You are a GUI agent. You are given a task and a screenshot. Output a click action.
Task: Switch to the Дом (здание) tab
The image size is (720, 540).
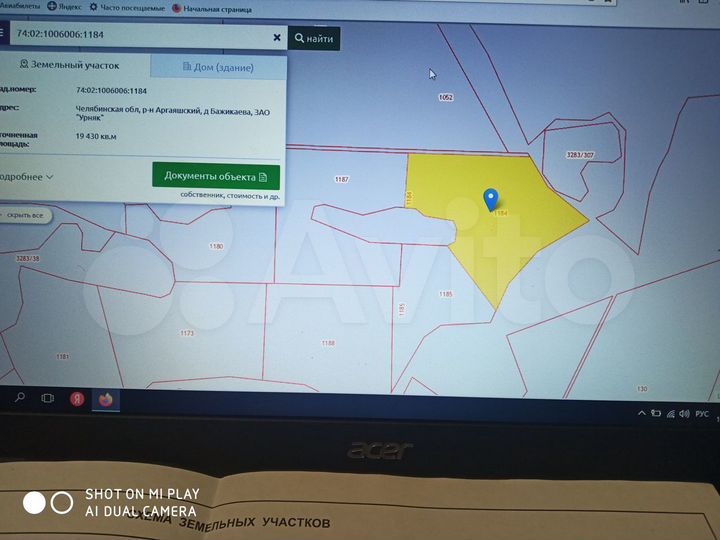(x=219, y=68)
